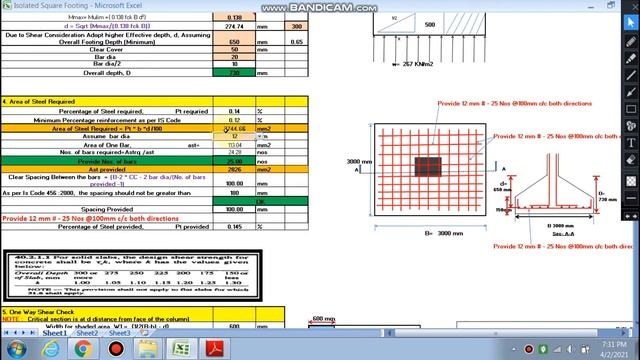Viewport: 640px width, 360px height.
Task: Open Adobe Reader from the taskbar
Action: (215, 349)
